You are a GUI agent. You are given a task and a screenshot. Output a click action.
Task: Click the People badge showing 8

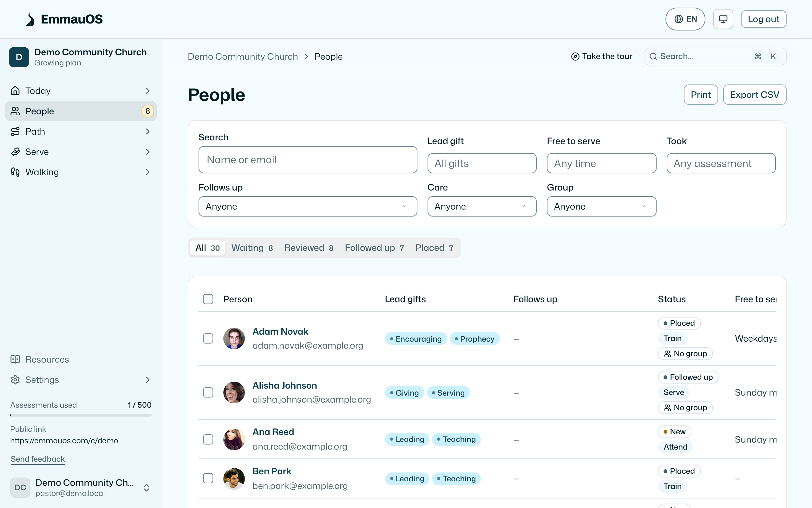click(147, 111)
